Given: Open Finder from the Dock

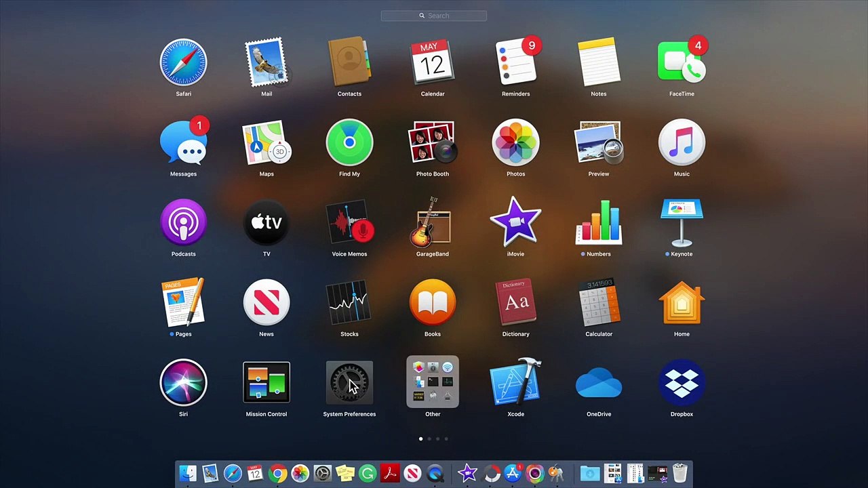Looking at the screenshot, I should (x=188, y=473).
